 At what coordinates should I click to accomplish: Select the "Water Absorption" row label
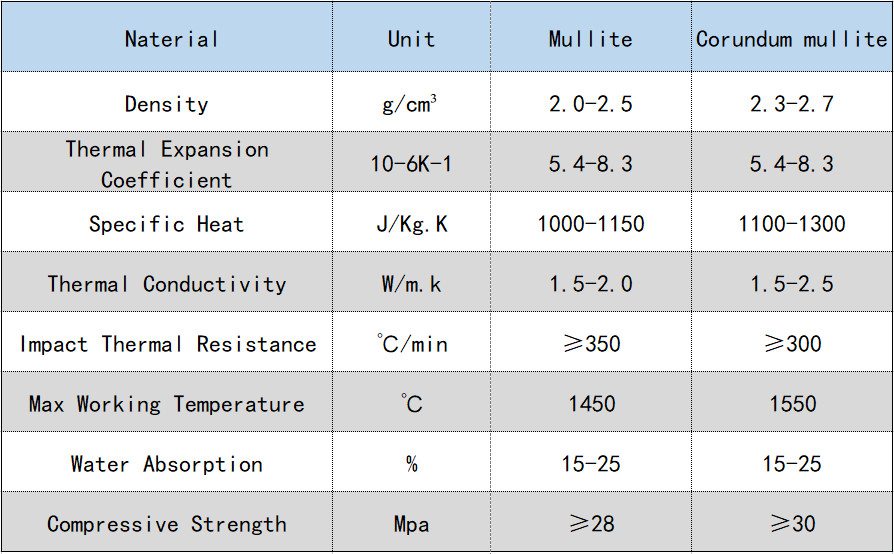pyautogui.click(x=166, y=464)
